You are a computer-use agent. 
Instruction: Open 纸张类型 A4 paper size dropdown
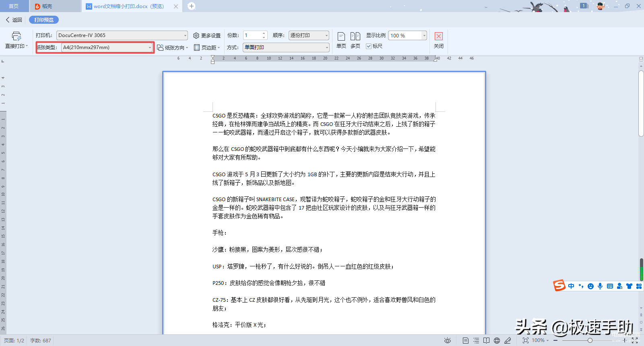tap(107, 47)
